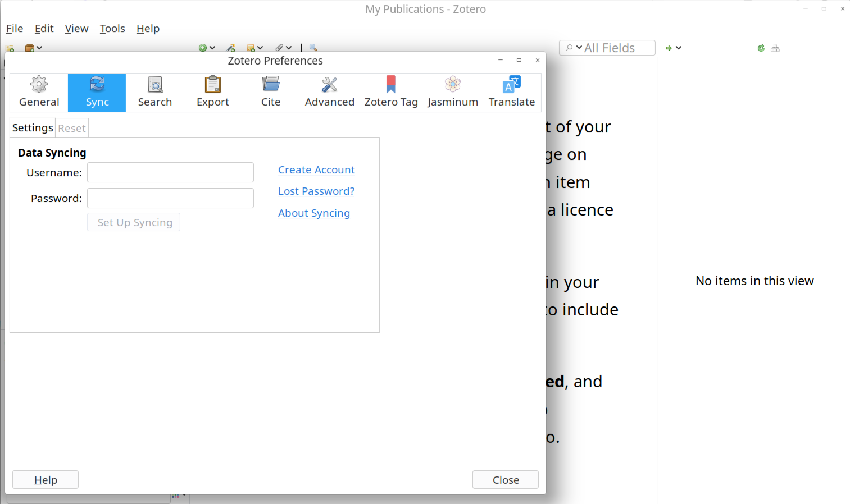Image resolution: width=850 pixels, height=504 pixels.
Task: Expand New Item dropdown arrow
Action: [212, 48]
